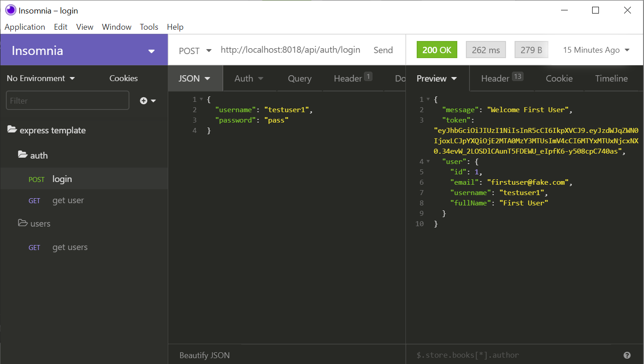The width and height of the screenshot is (644, 364).
Task: Click the request URL field
Action: [x=290, y=50]
